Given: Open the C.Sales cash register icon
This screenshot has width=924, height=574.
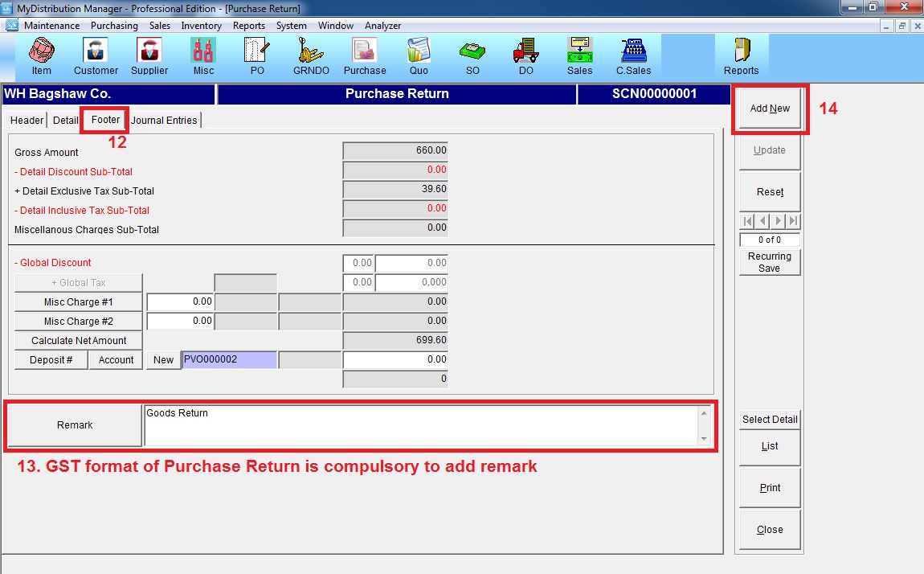Looking at the screenshot, I should [x=633, y=56].
